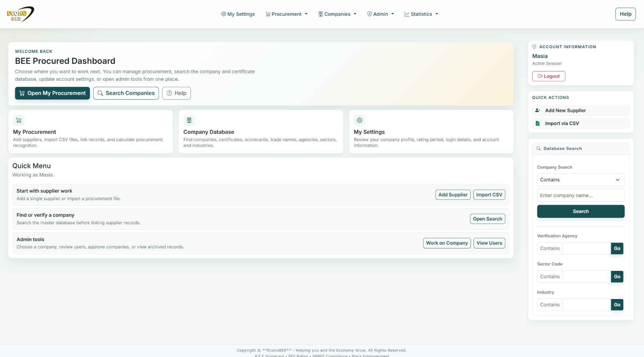Click the Work on Company button
The width and height of the screenshot is (644, 357).
click(x=447, y=243)
